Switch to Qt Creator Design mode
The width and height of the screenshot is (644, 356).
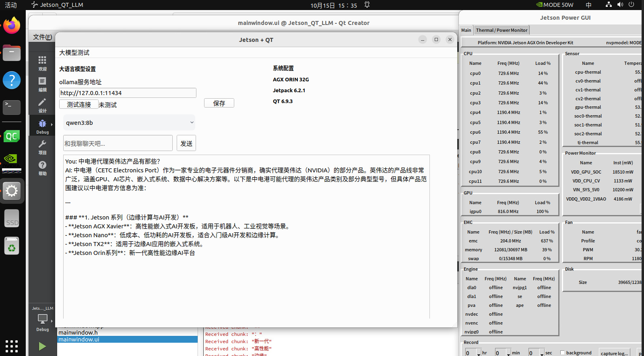point(42,105)
